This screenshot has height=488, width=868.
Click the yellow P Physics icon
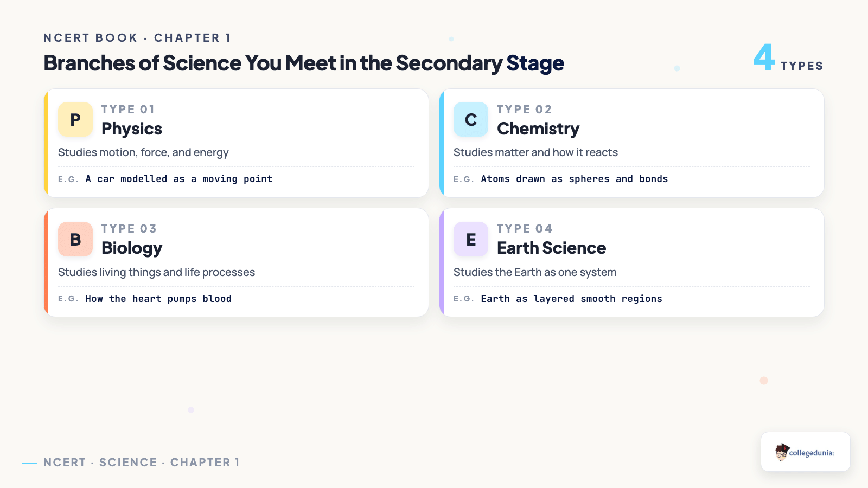pyautogui.click(x=75, y=119)
